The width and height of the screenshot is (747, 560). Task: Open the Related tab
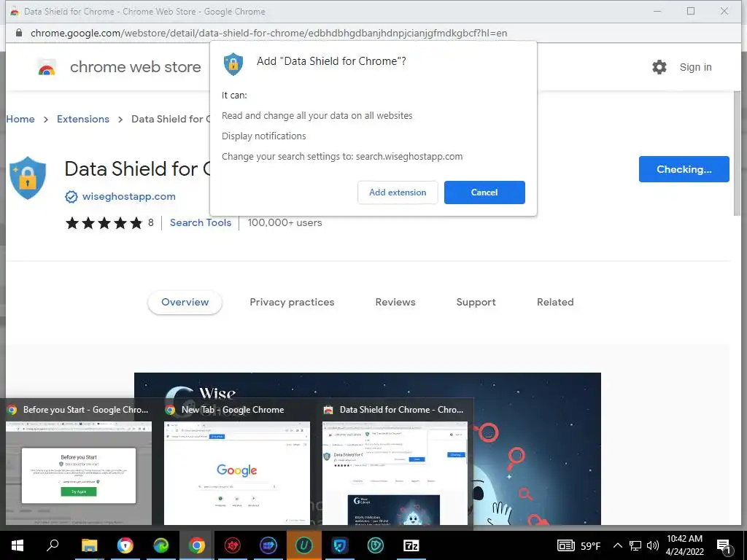click(555, 302)
